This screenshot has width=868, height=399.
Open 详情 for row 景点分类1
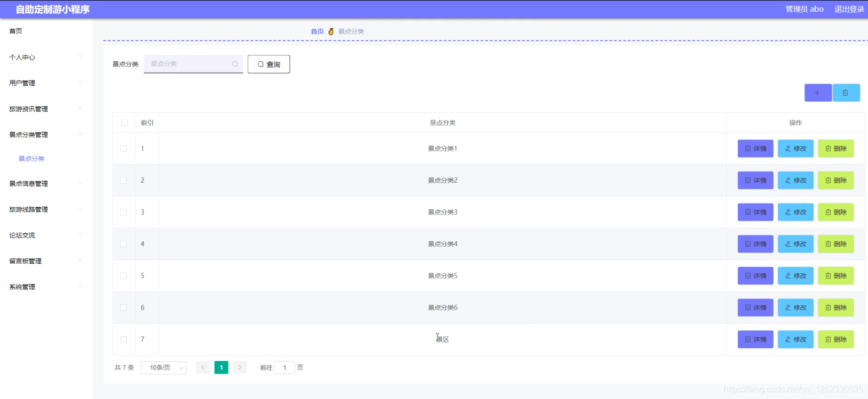(756, 149)
